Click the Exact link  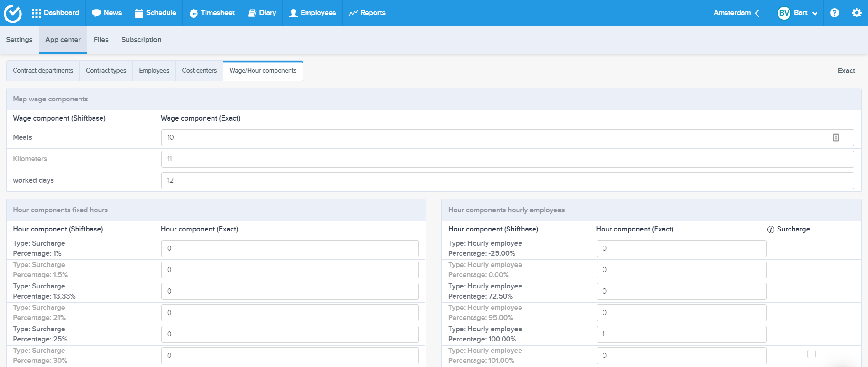click(x=846, y=71)
